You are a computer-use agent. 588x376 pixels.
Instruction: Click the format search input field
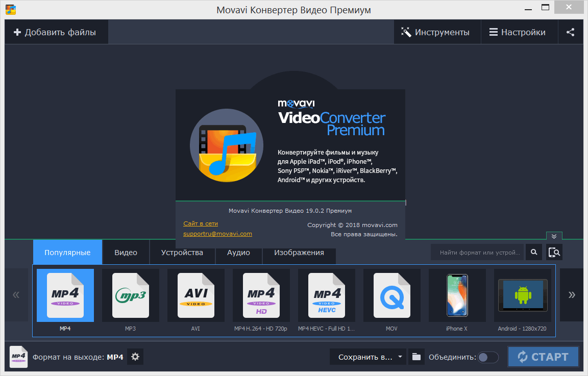point(478,253)
